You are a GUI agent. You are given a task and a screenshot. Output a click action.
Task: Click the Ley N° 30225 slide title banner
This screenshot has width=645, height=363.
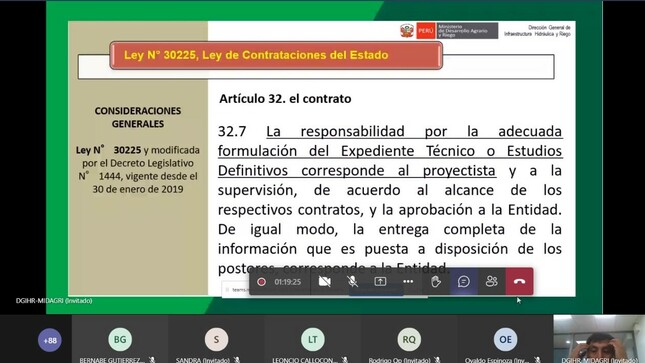[276, 55]
